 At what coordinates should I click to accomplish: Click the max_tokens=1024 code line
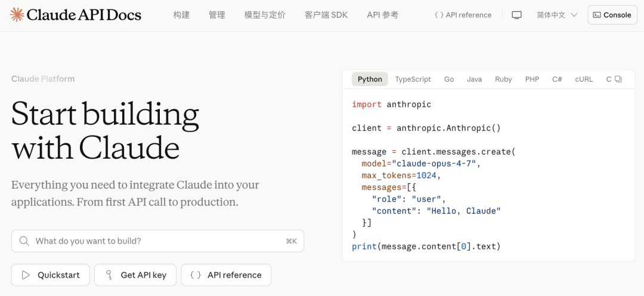[x=401, y=175]
